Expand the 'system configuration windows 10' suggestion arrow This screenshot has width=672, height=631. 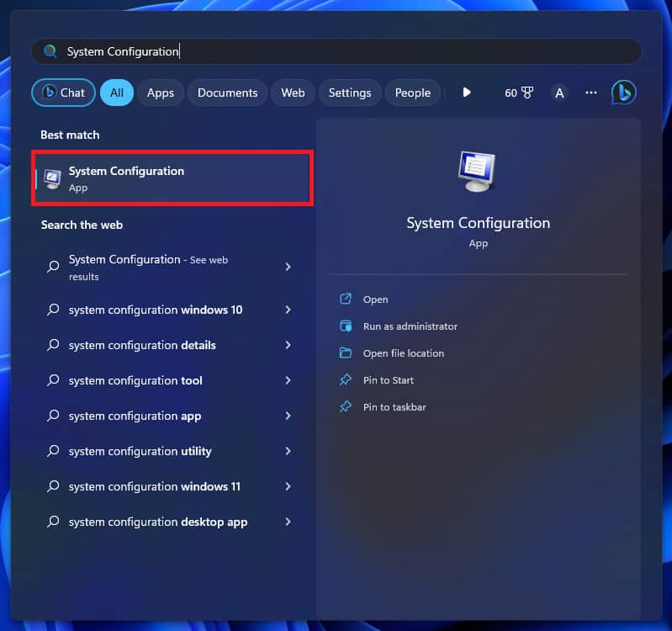[x=288, y=310]
